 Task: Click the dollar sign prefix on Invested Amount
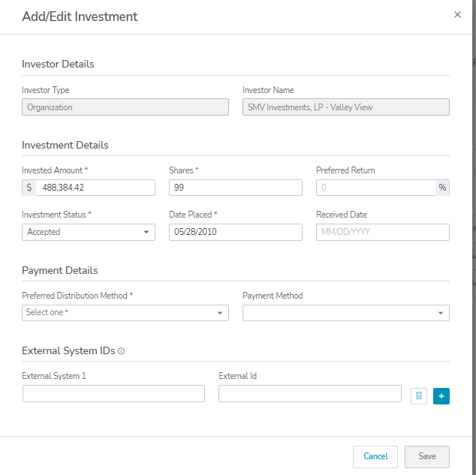point(29,188)
